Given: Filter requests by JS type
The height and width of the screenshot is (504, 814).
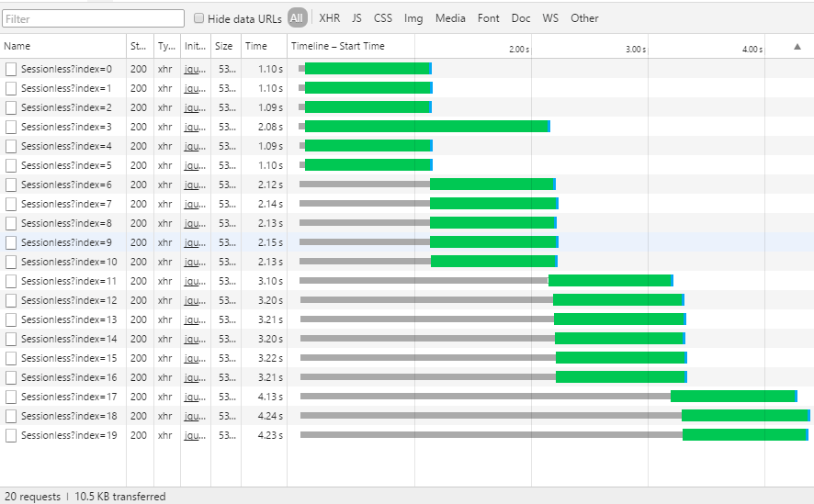Looking at the screenshot, I should click(x=356, y=18).
